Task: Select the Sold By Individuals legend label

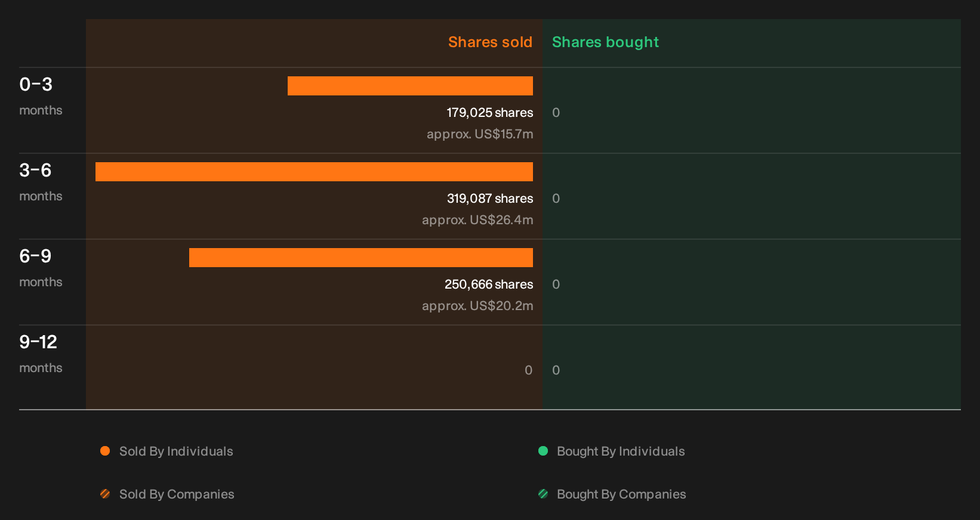Action: (x=176, y=451)
